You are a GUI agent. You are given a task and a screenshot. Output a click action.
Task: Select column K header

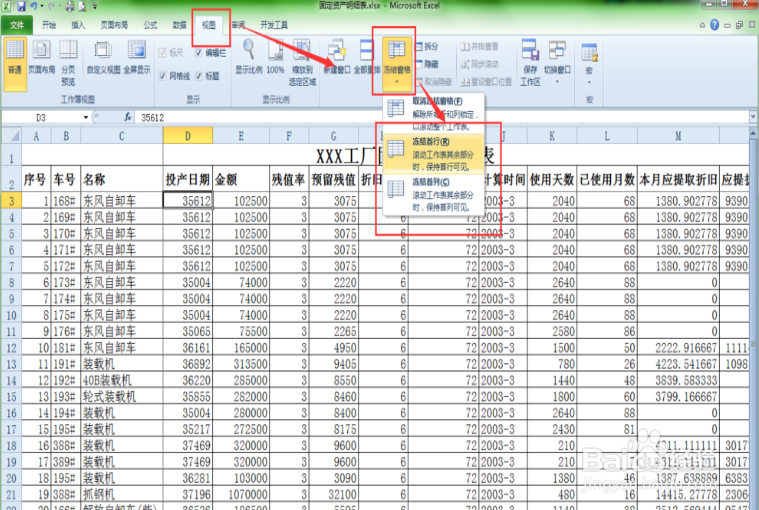click(x=552, y=135)
